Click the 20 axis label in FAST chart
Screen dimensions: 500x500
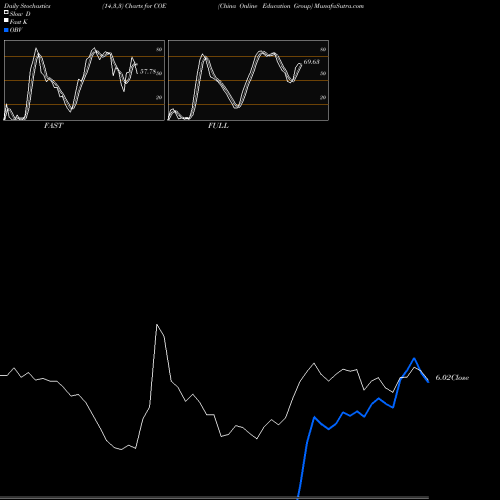click(159, 97)
